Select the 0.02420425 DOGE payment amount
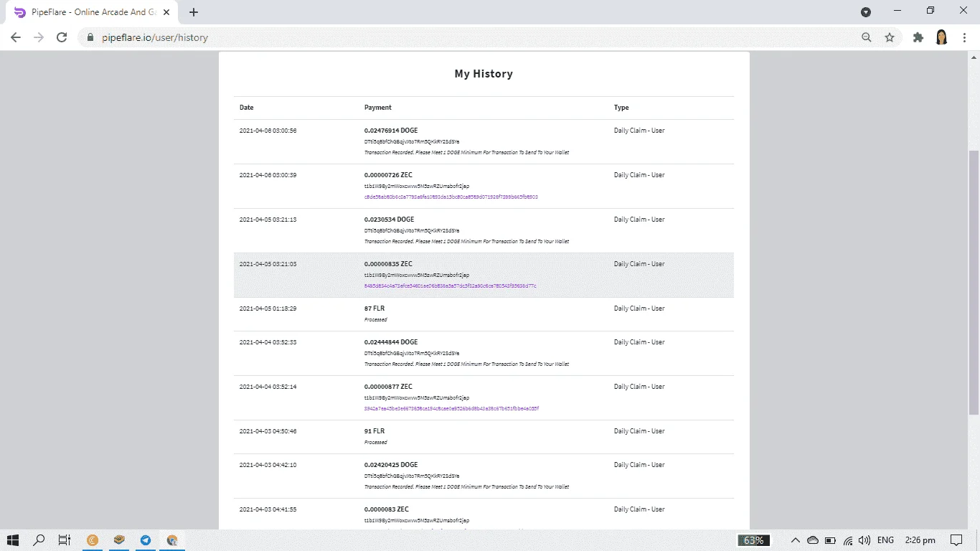980x551 pixels. pyautogui.click(x=391, y=465)
